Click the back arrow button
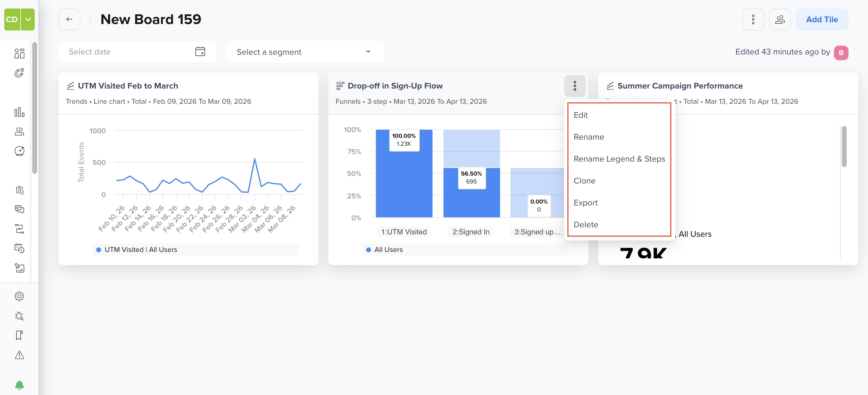Viewport: 868px width, 395px height. coord(69,19)
